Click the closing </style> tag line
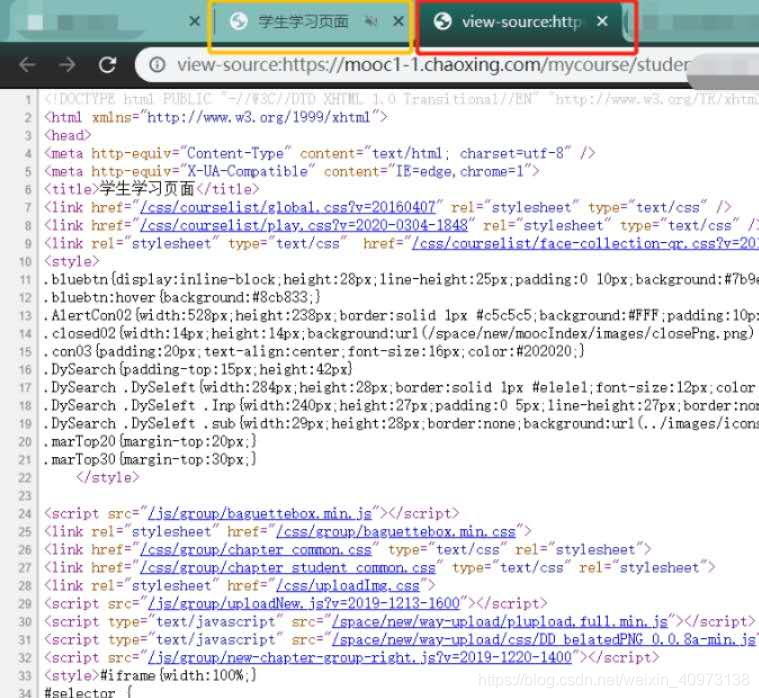 click(108, 478)
